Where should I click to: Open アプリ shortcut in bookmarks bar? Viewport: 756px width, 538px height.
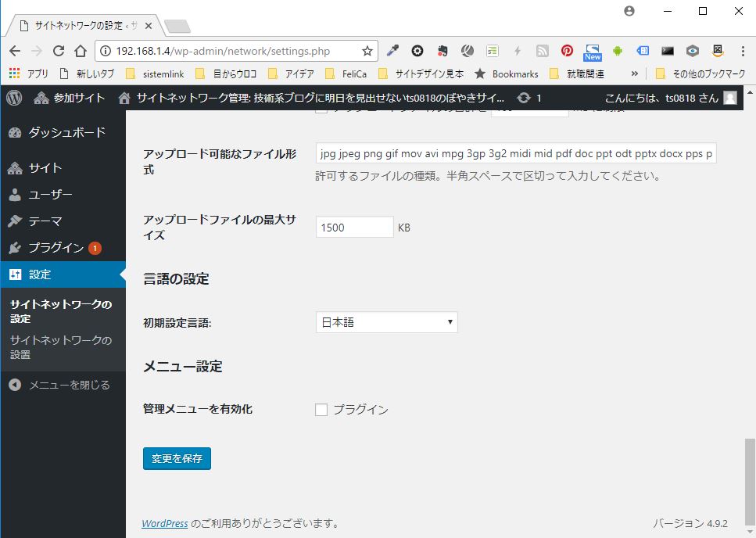pyautogui.click(x=29, y=74)
